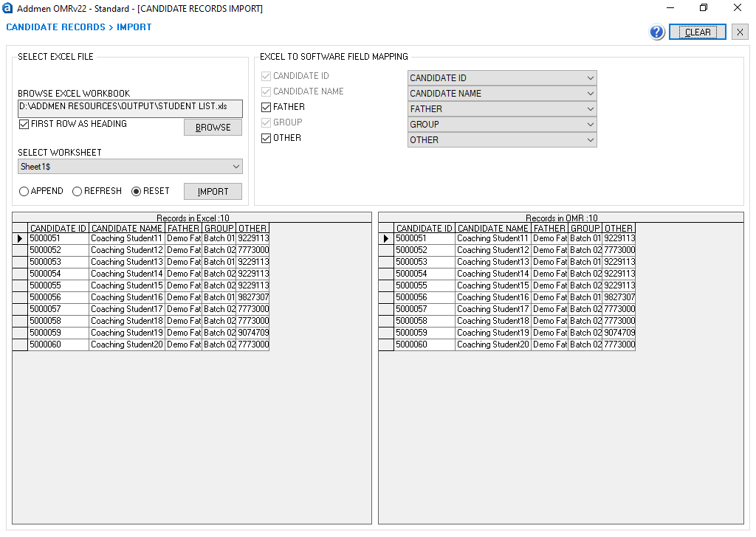Screen dimensions: 756x537
Task: Open the Select Worksheet dropdown
Action: [x=130, y=167]
